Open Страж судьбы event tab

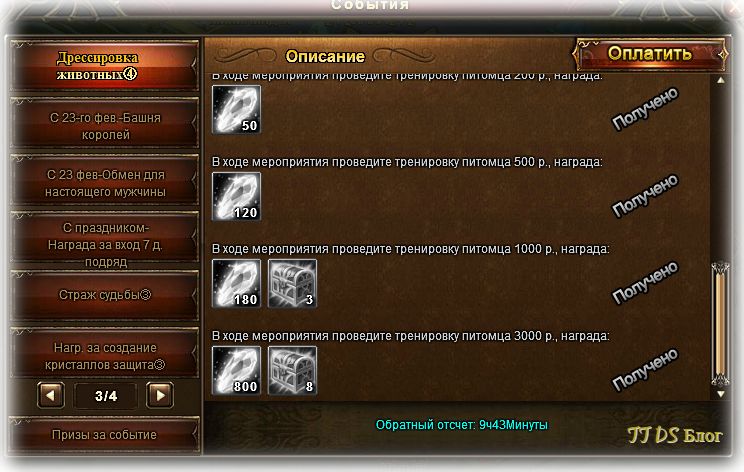point(104,295)
